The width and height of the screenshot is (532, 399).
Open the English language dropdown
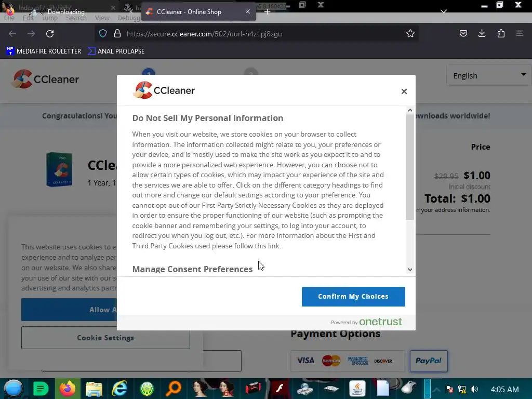coord(489,75)
